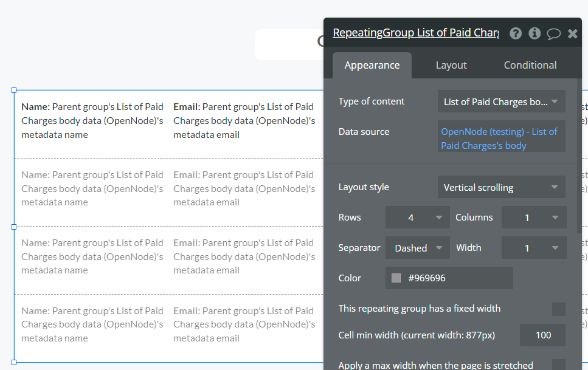
Task: Click the gray separator color swatch
Action: coord(396,278)
